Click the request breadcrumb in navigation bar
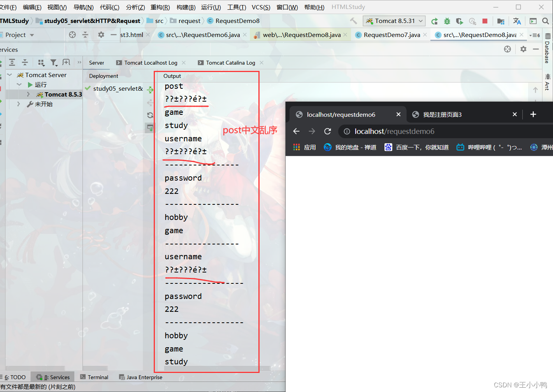This screenshot has height=392, width=553. [185, 21]
